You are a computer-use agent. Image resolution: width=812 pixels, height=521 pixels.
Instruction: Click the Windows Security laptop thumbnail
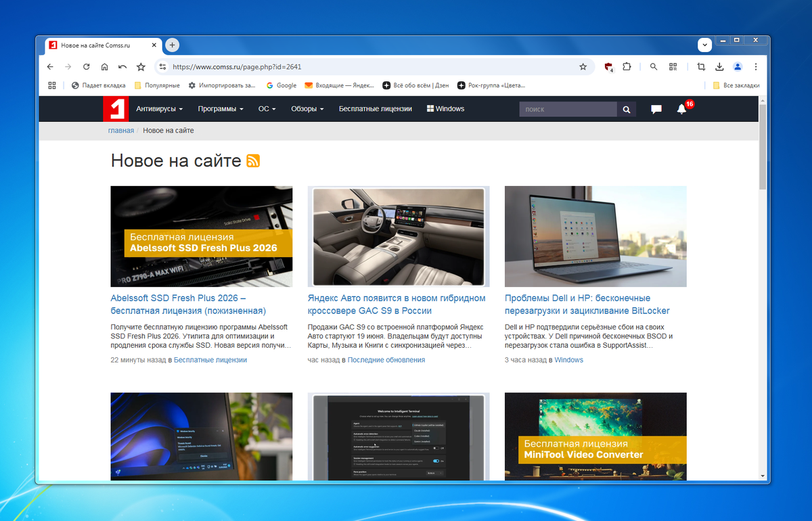[202, 436]
